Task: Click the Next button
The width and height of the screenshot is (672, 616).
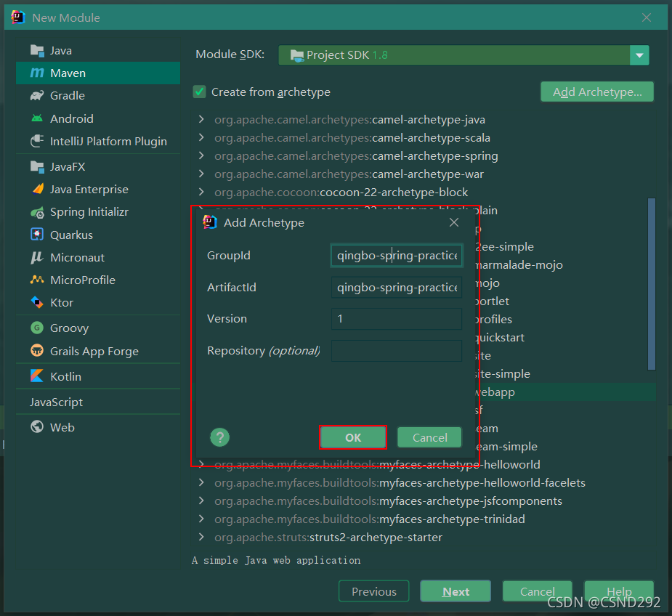Action: tap(456, 591)
